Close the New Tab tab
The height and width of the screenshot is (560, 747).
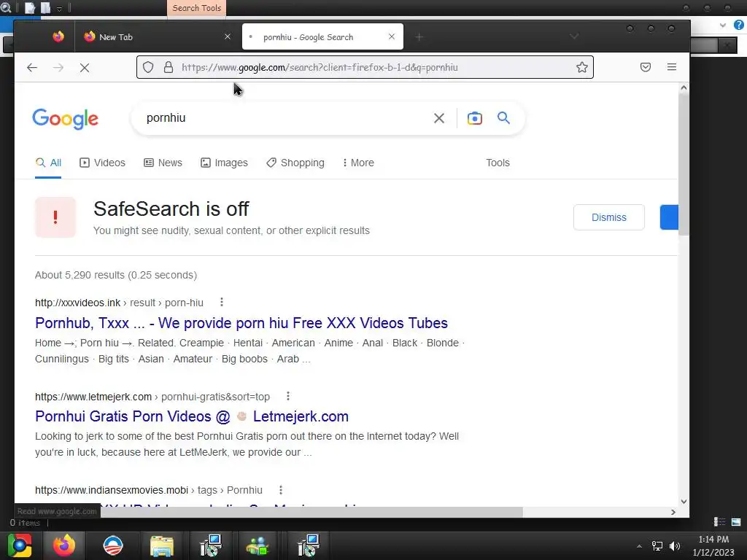pyautogui.click(x=228, y=36)
